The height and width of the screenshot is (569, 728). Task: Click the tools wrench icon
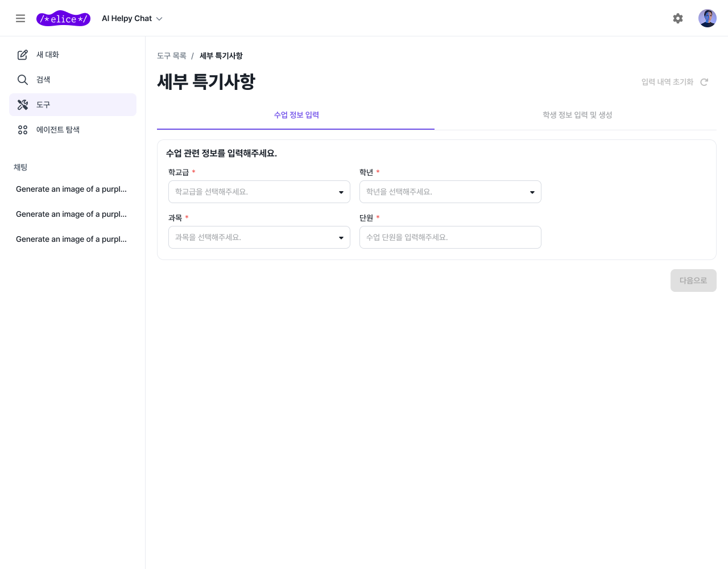[x=23, y=105]
